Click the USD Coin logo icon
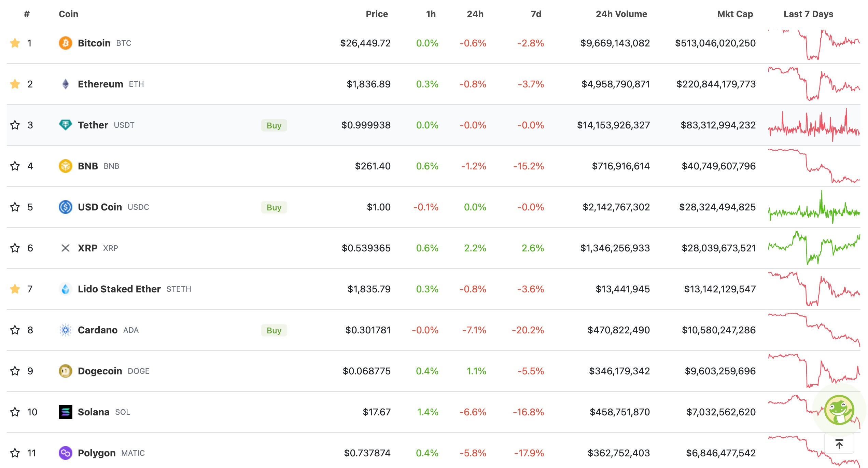868x468 pixels. pyautogui.click(x=65, y=207)
